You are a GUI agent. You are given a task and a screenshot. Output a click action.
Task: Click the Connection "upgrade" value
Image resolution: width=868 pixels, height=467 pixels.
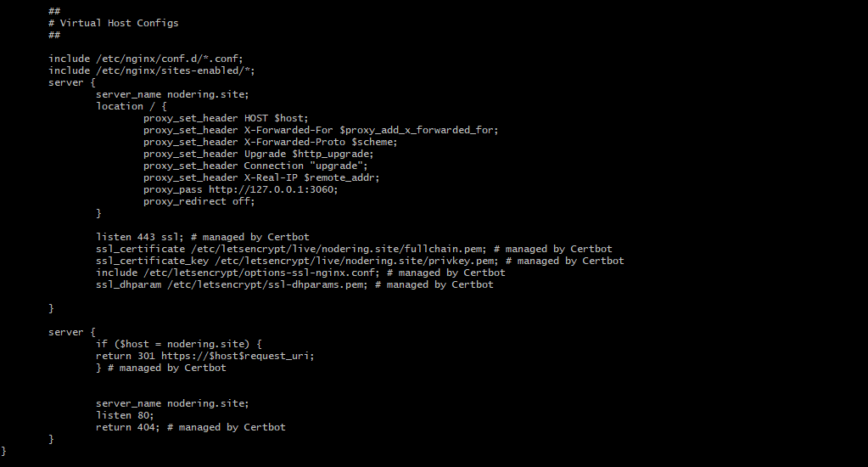[x=339, y=166]
